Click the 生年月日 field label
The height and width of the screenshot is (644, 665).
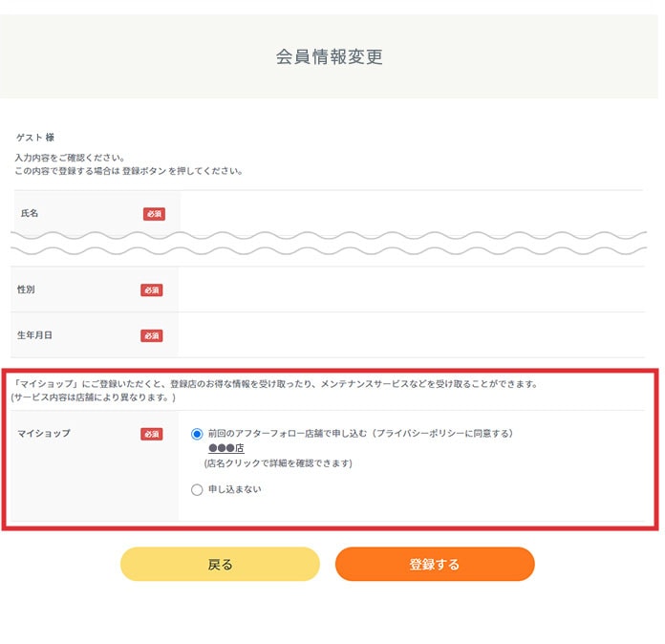(x=34, y=335)
